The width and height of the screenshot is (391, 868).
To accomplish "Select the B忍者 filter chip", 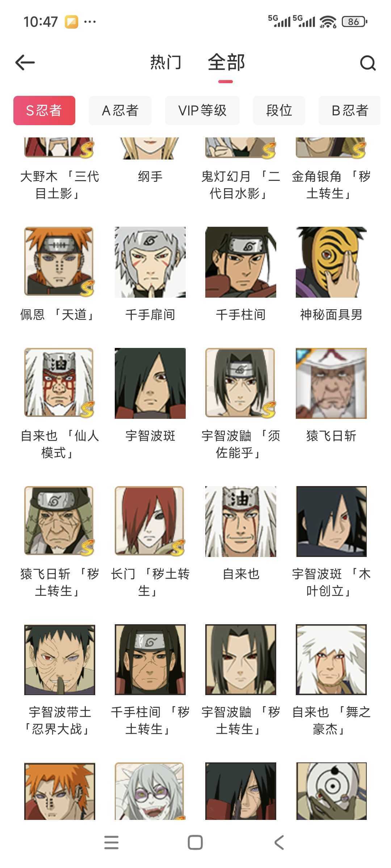I will click(350, 110).
